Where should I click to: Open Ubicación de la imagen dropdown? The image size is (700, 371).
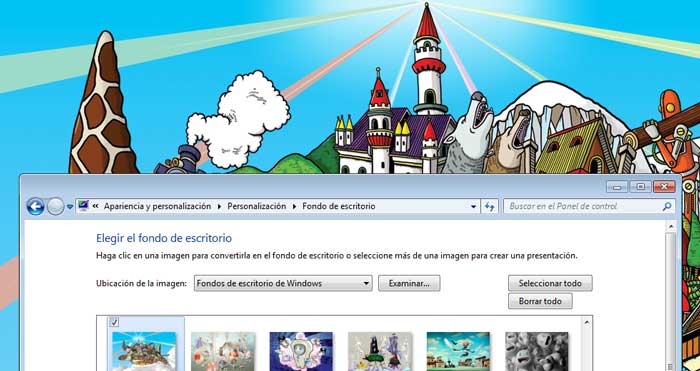(283, 283)
